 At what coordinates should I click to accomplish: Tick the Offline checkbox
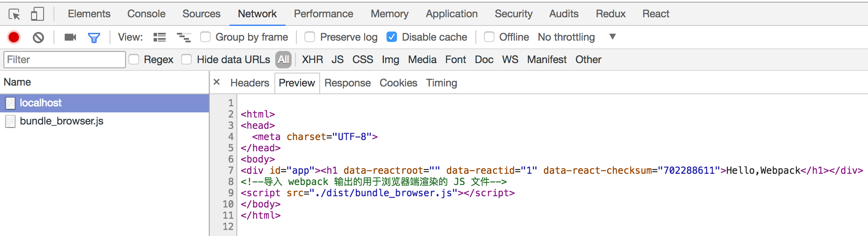[489, 37]
